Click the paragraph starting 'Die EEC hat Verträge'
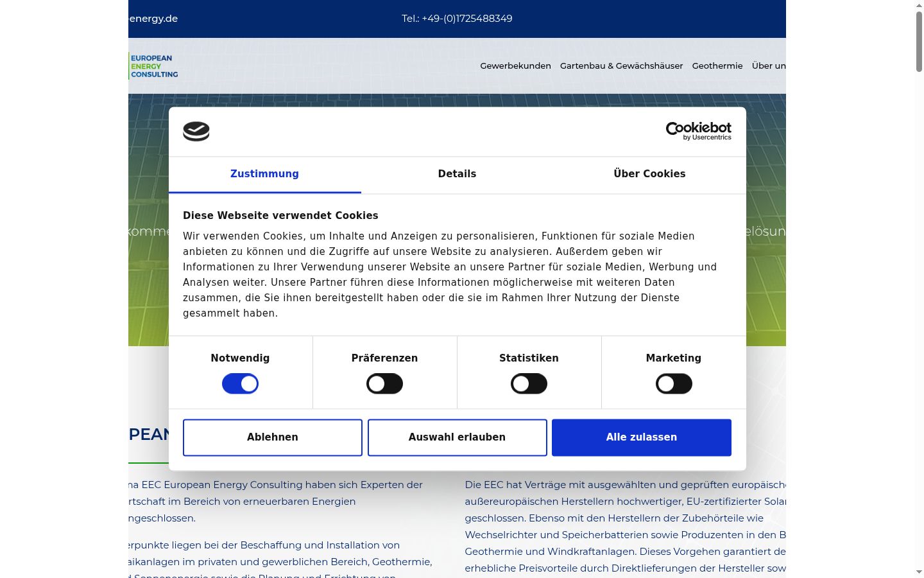Viewport: 924px width, 578px height. tap(626, 527)
